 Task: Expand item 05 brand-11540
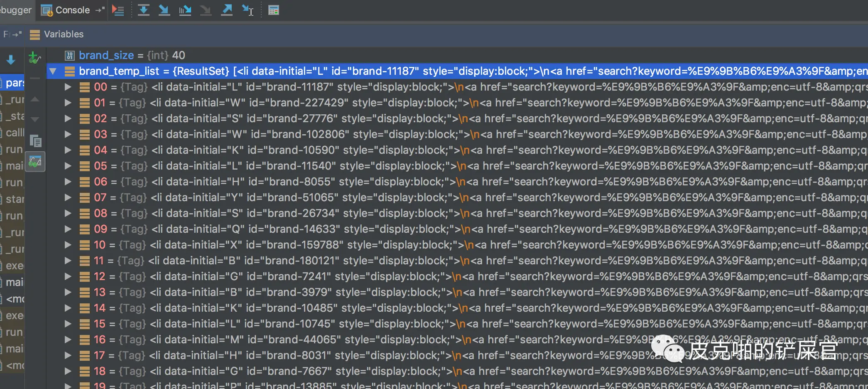coord(68,166)
